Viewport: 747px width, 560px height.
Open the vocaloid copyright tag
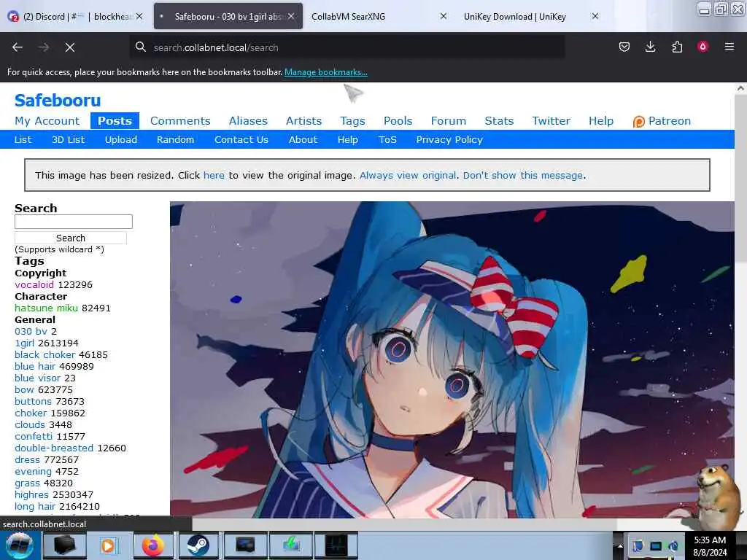34,285
